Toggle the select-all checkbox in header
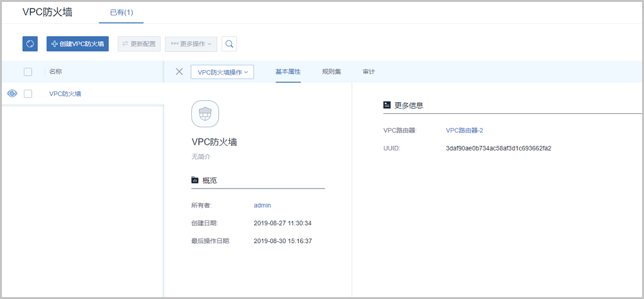Image resolution: width=644 pixels, height=299 pixels. [x=28, y=72]
